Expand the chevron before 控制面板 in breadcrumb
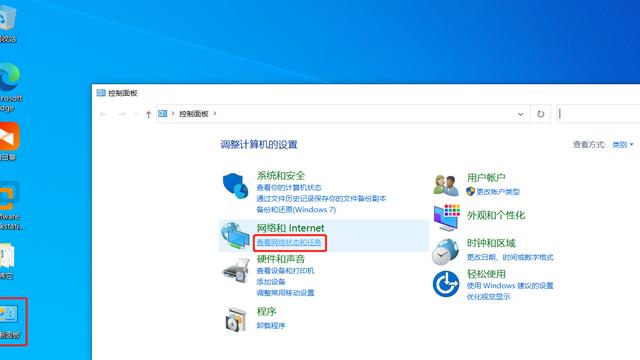Screen dimensions: 640x360 point(173,113)
